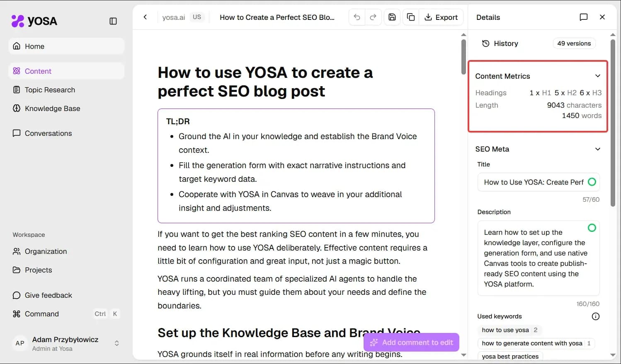Open the Knowledge Base
621x364 pixels.
coord(66,108)
